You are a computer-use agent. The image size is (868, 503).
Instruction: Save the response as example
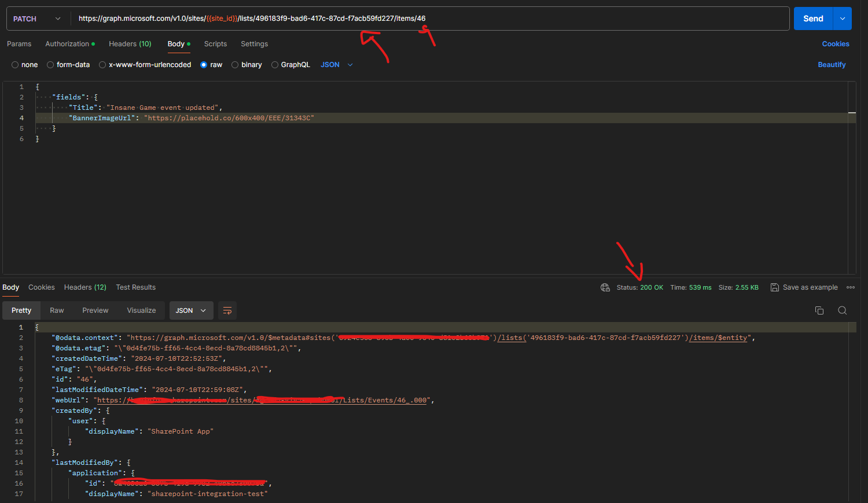coord(804,287)
